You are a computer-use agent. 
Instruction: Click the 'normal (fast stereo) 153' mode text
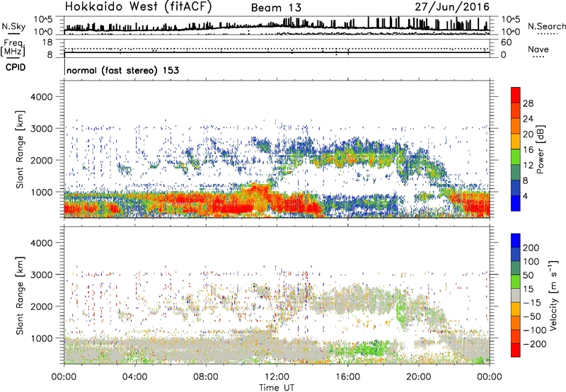click(x=122, y=70)
